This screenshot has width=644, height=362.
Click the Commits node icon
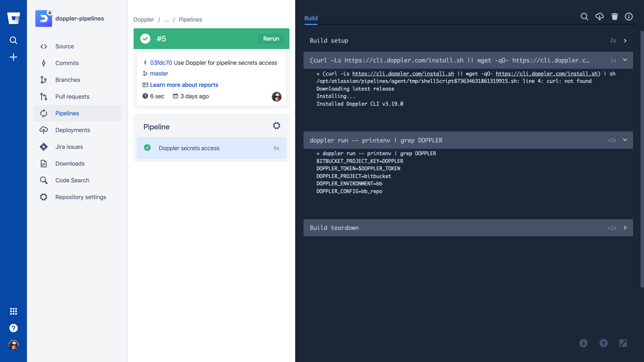[x=43, y=63]
